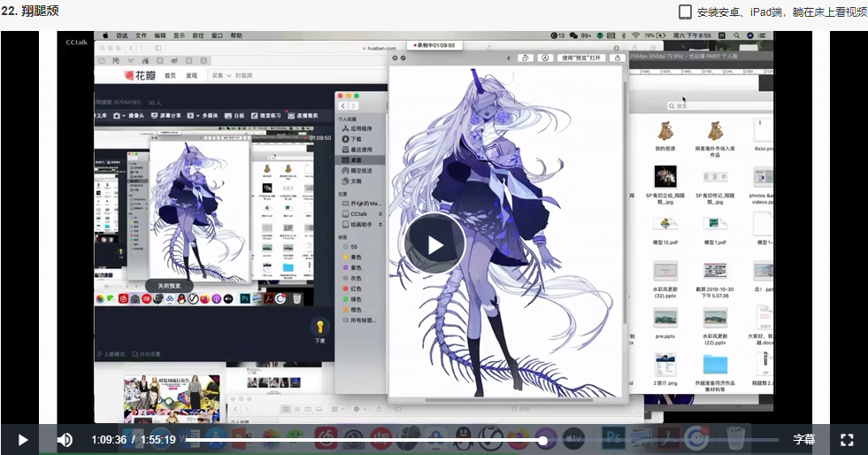Mute the video with the speaker icon
This screenshot has height=455, width=868.
click(65, 440)
